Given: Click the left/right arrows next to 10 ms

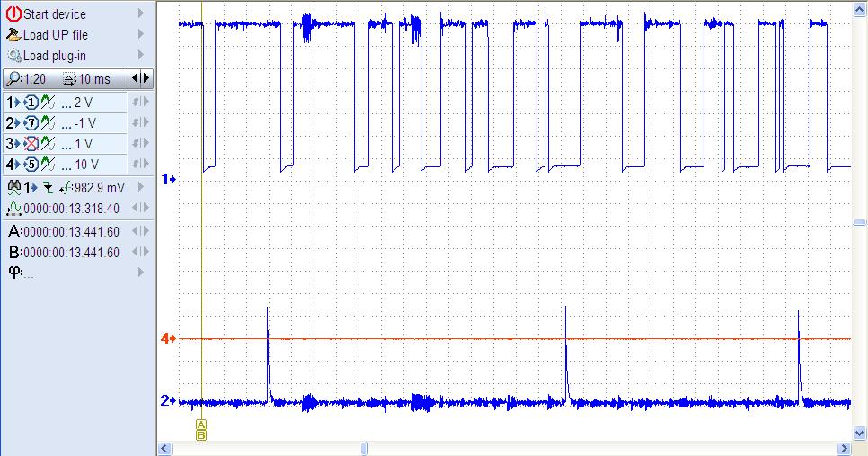Looking at the screenshot, I should 140,78.
